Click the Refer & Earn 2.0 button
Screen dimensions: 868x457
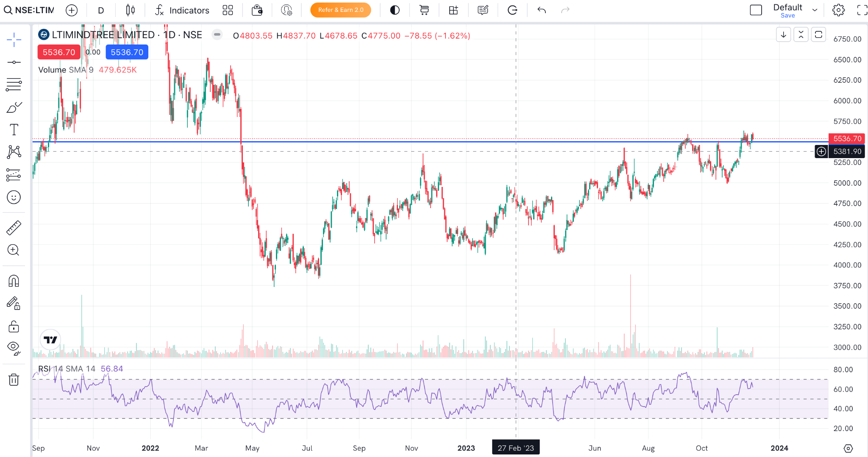340,10
